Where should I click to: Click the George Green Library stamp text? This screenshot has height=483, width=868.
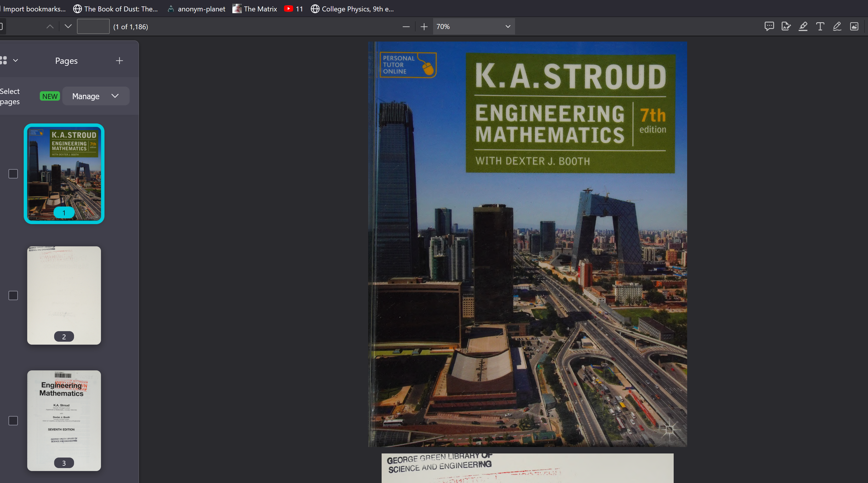pyautogui.click(x=440, y=463)
